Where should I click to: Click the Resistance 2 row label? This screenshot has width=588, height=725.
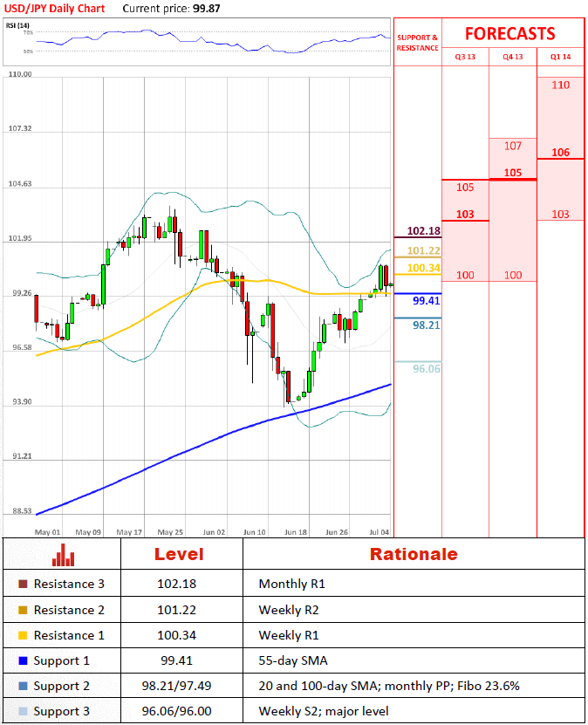click(69, 610)
